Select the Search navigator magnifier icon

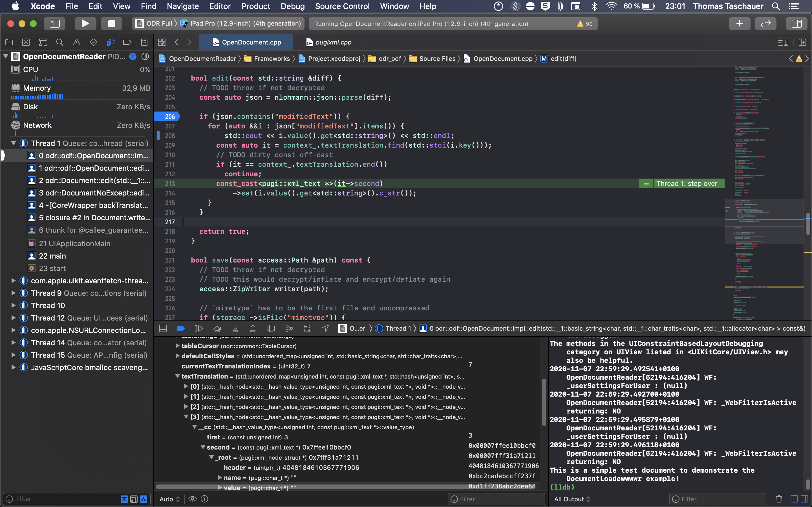pos(60,42)
